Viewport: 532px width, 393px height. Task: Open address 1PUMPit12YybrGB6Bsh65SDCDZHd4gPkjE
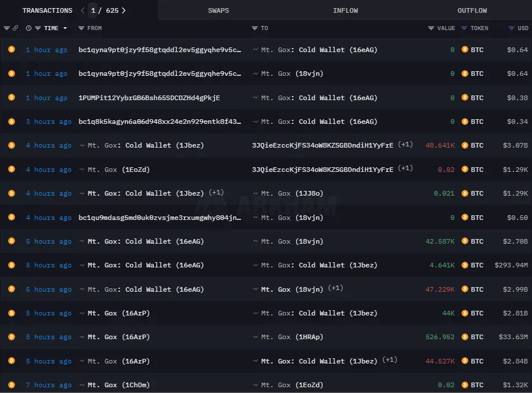(149, 98)
